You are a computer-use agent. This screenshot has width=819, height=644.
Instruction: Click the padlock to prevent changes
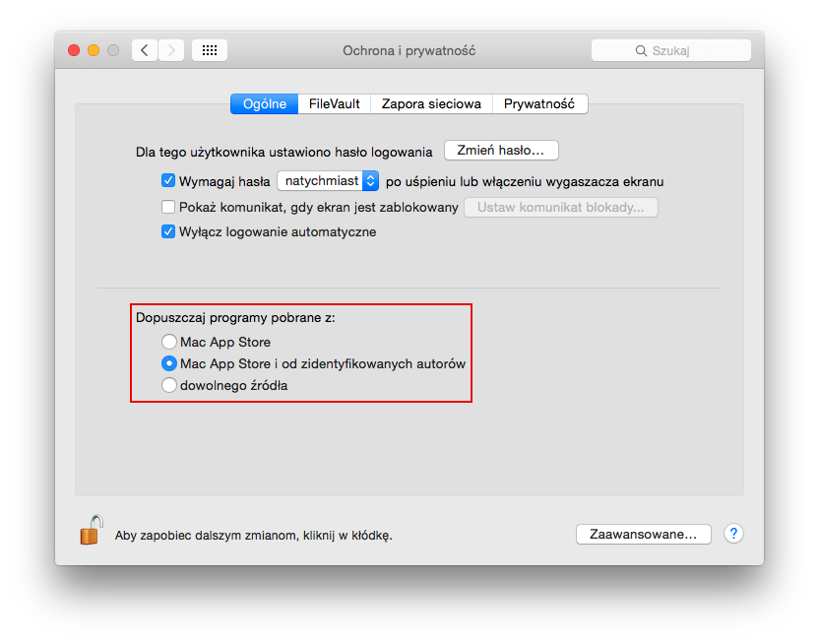[x=91, y=530]
